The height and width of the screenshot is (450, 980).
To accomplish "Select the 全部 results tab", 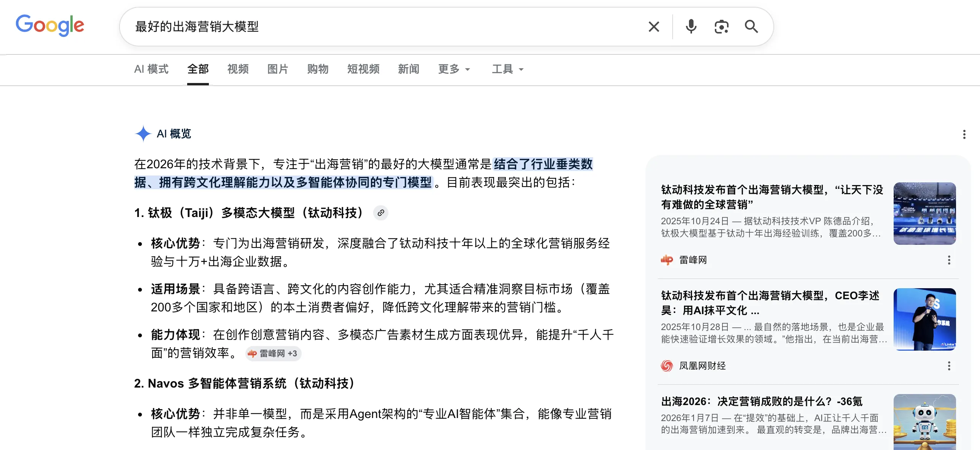I will (198, 69).
